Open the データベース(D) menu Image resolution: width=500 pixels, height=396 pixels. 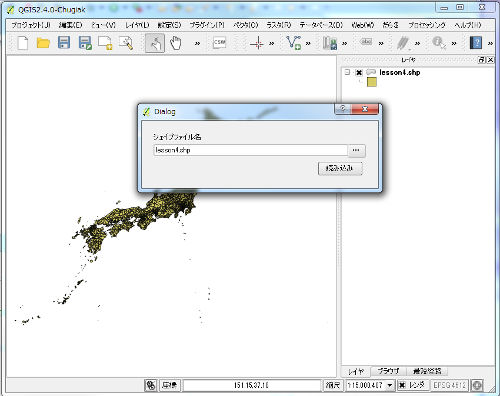click(321, 25)
